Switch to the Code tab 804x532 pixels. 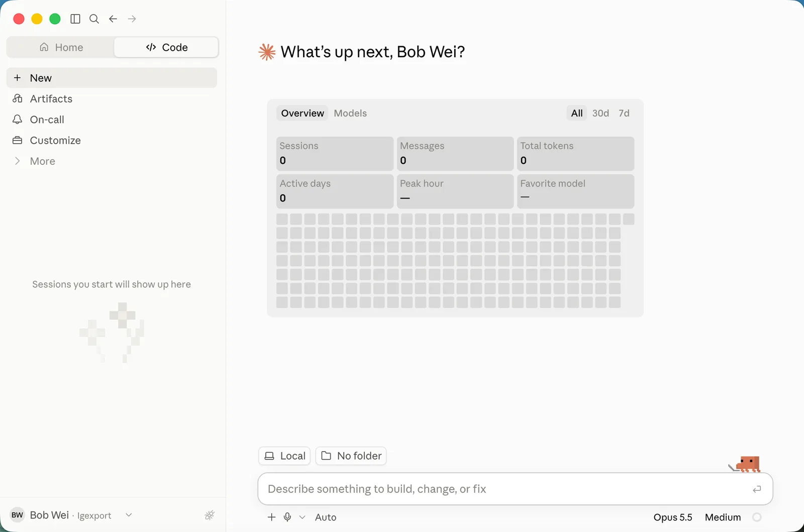click(166, 47)
